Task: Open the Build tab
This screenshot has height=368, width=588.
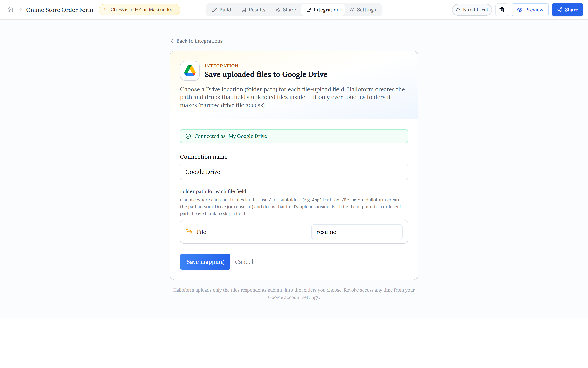Action: [x=221, y=10]
